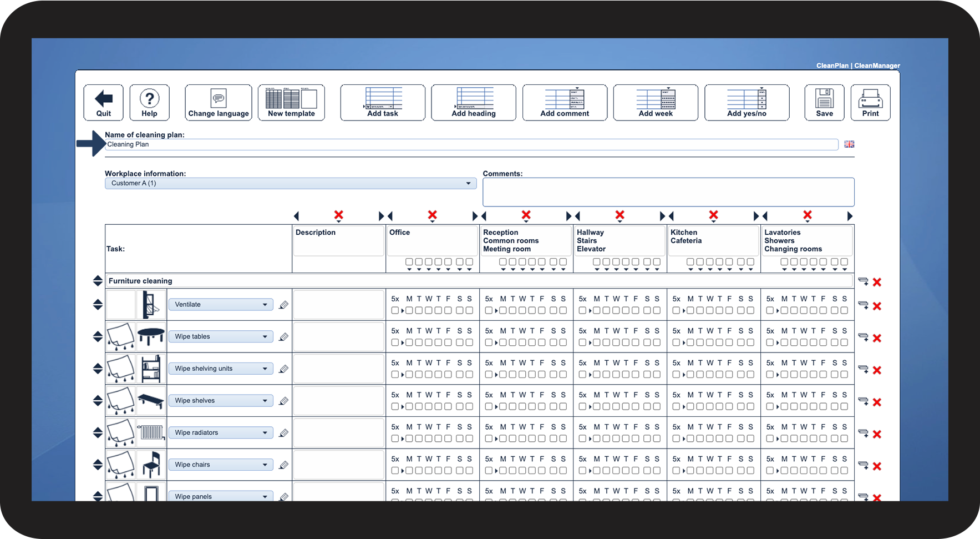
Task: Check Monday for Ventilate in the Office column
Action: click(x=409, y=311)
